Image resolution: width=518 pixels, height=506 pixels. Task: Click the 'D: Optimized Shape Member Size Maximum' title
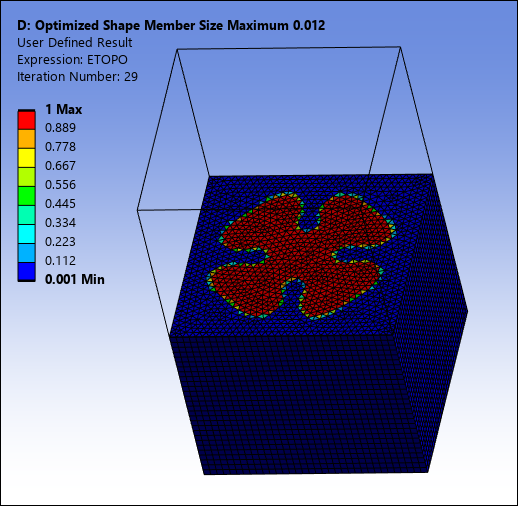[153, 26]
